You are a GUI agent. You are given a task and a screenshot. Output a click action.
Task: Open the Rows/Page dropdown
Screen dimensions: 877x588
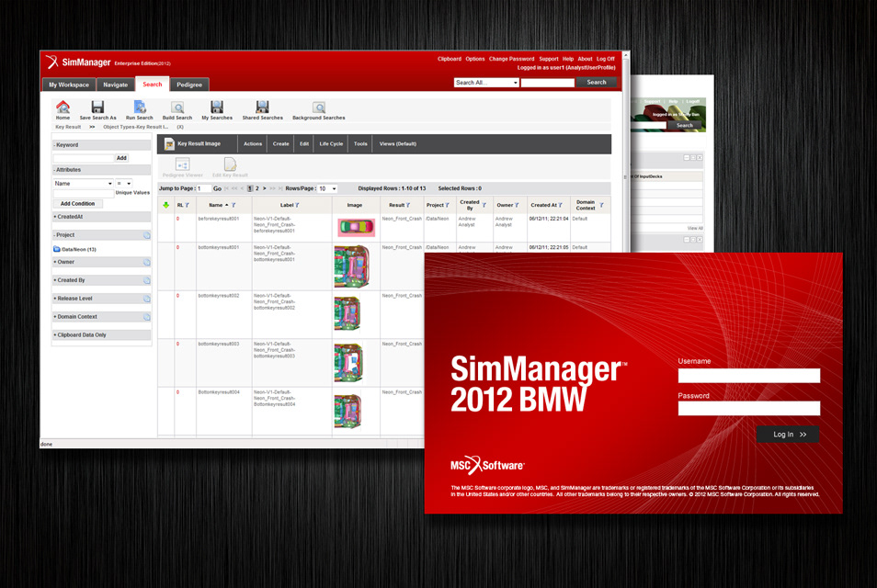point(328,189)
